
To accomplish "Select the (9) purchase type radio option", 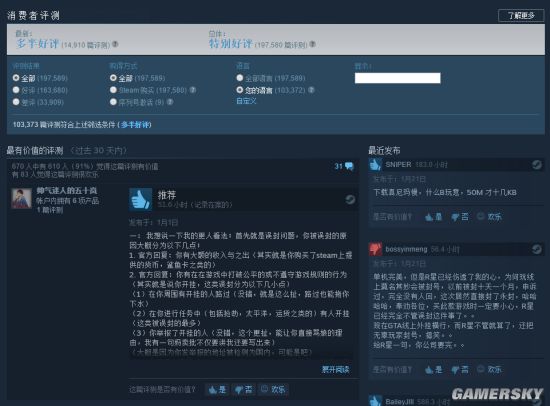I will [x=113, y=102].
